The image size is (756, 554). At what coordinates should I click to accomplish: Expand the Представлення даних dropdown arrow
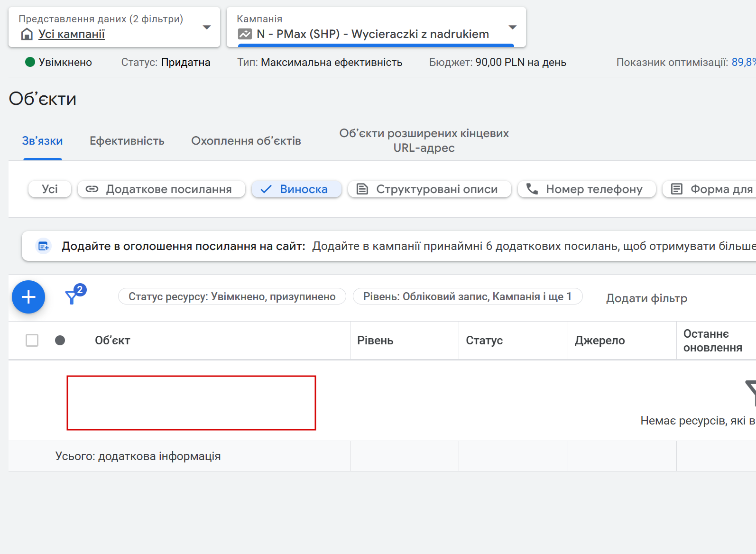(207, 28)
